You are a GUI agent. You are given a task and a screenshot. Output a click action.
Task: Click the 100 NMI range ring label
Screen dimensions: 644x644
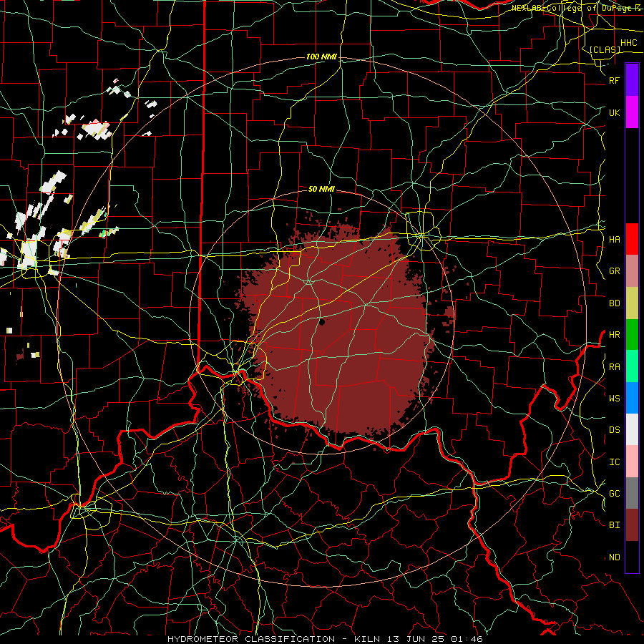(x=321, y=57)
